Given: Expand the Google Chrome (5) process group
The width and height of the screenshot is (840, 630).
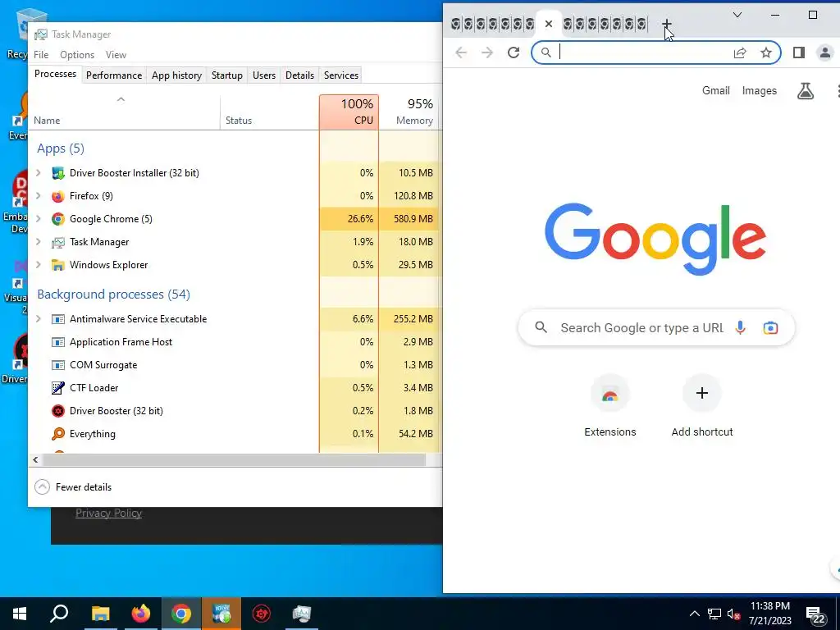Looking at the screenshot, I should coord(38,218).
